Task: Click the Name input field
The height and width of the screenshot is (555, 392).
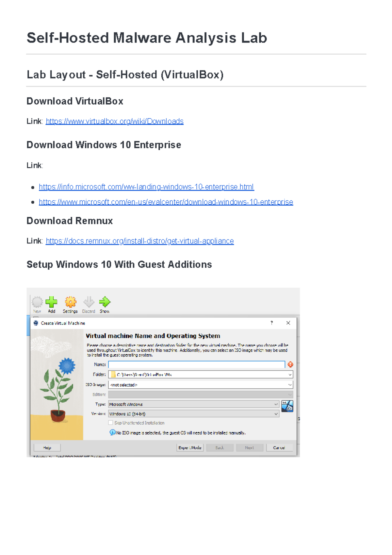Action: 197,364
